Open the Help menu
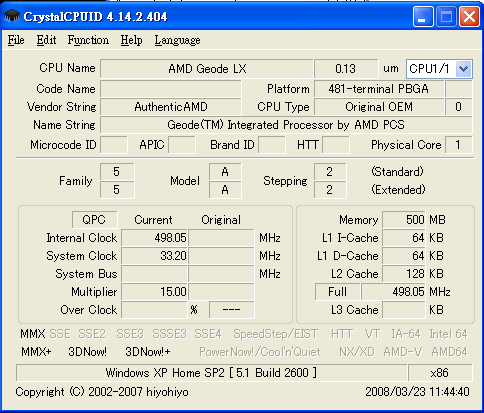 (131, 40)
